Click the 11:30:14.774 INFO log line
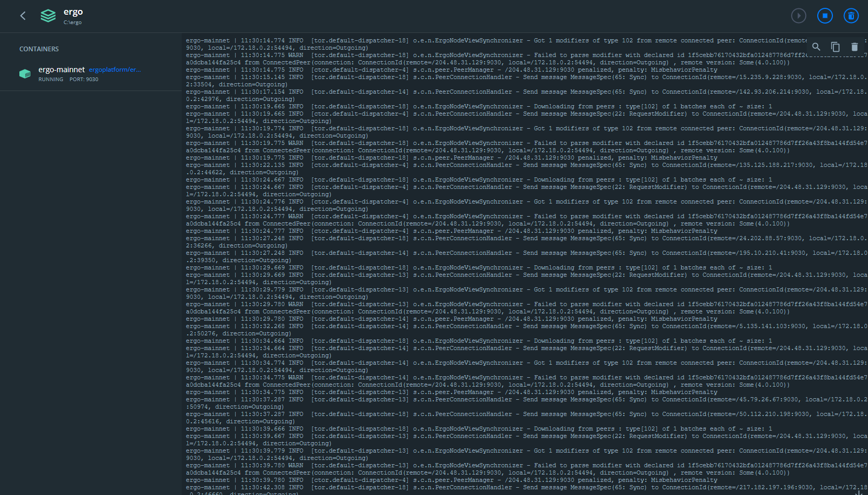 [526, 44]
